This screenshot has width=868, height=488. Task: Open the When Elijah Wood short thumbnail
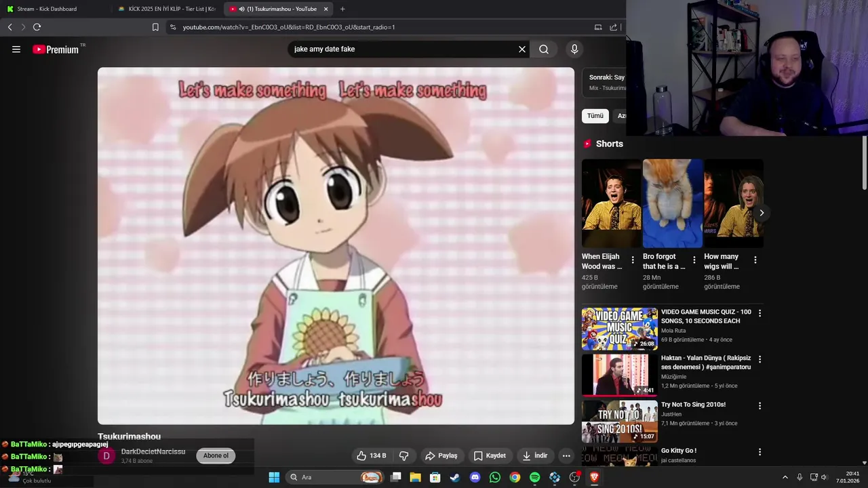click(x=611, y=203)
